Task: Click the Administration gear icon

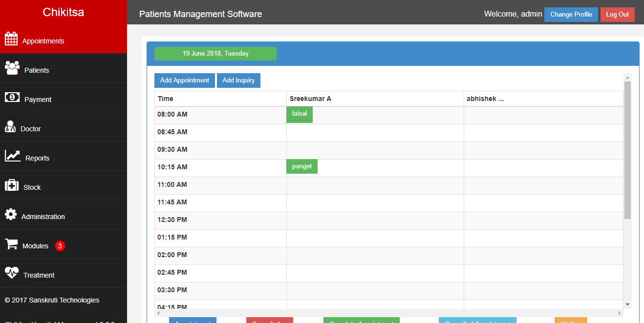Action: [x=11, y=215]
